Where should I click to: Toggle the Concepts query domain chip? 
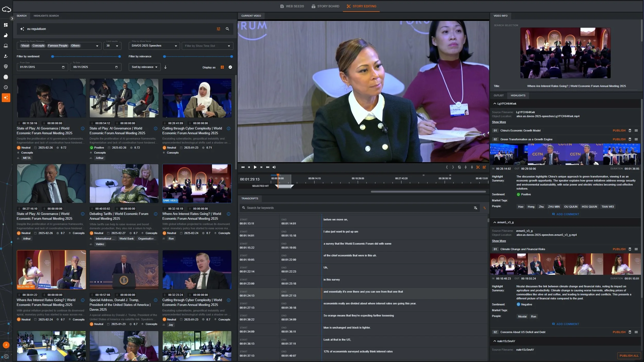38,46
